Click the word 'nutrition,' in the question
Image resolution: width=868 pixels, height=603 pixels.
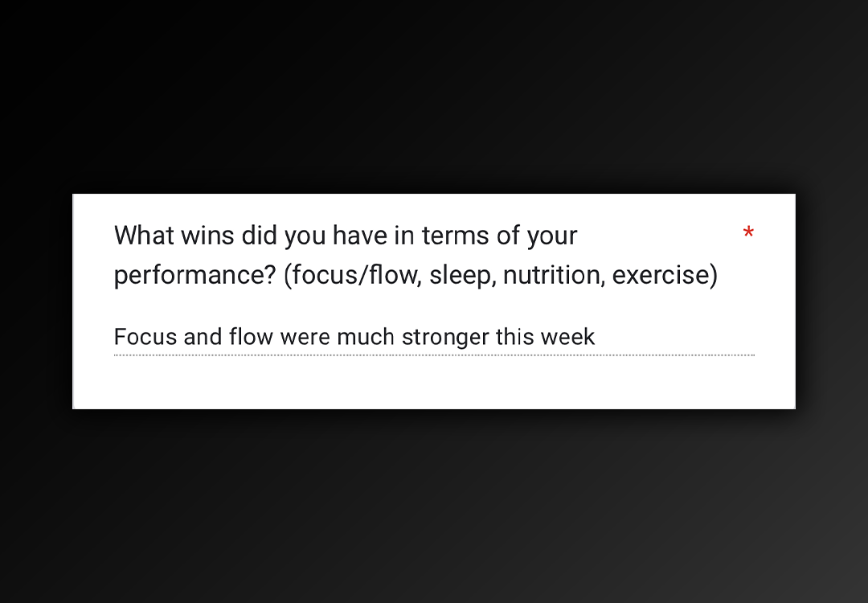coord(554,276)
